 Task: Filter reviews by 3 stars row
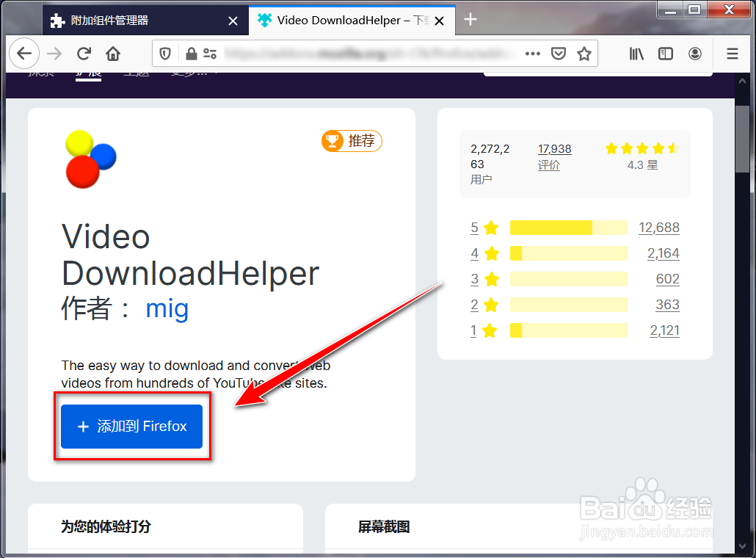pos(575,279)
